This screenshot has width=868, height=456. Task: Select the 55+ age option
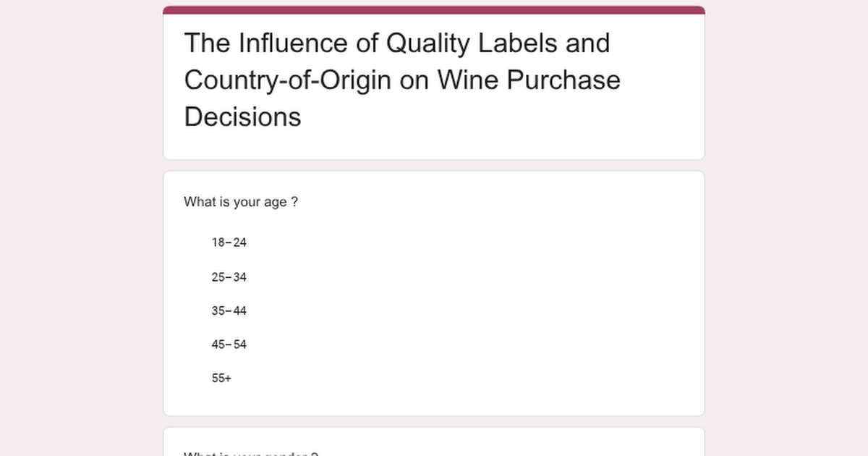(221, 378)
